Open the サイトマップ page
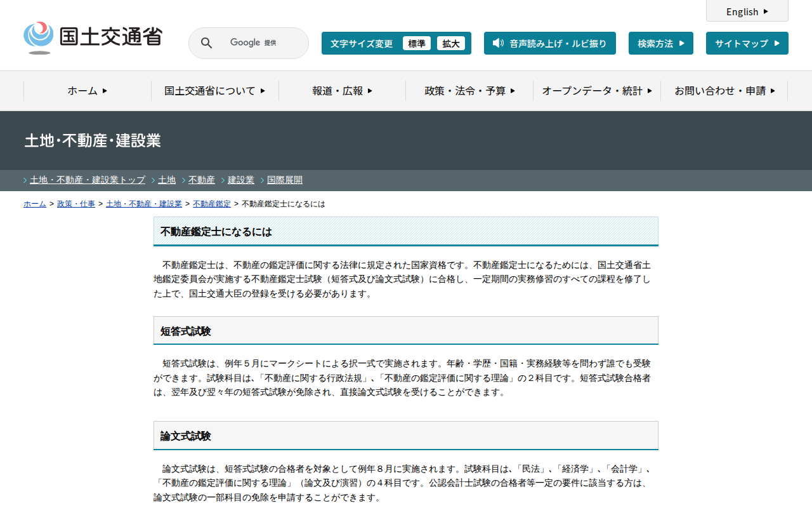The width and height of the screenshot is (812, 508). click(x=747, y=43)
